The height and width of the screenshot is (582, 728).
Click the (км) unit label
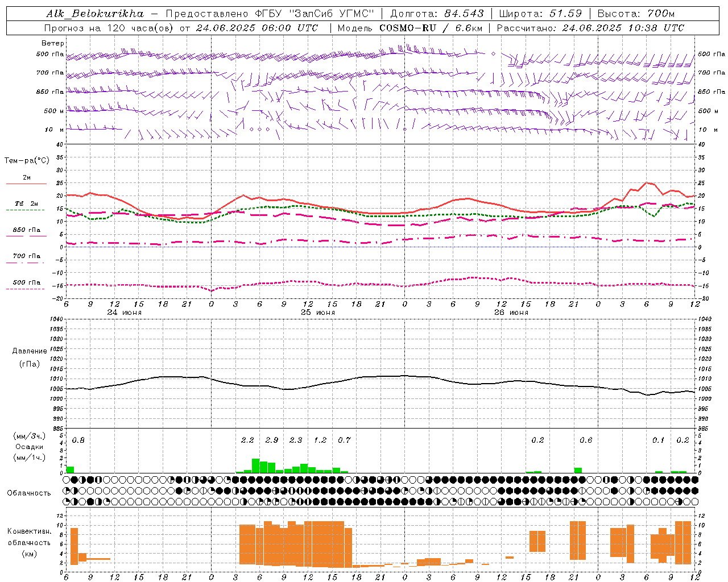coord(30,553)
